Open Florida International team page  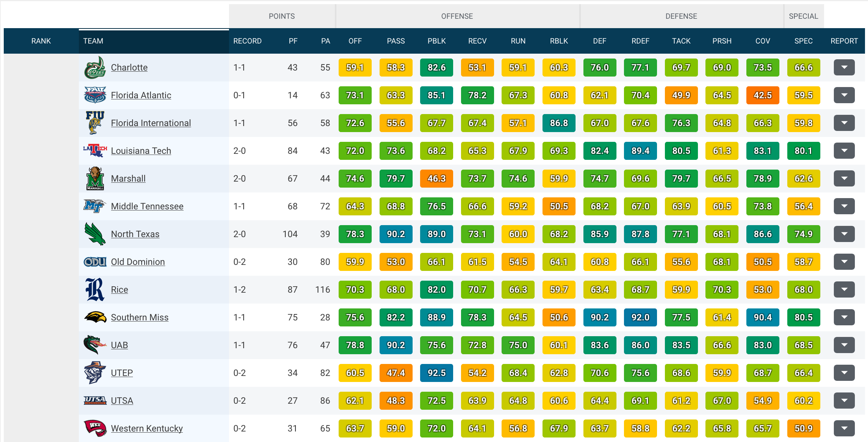point(151,123)
